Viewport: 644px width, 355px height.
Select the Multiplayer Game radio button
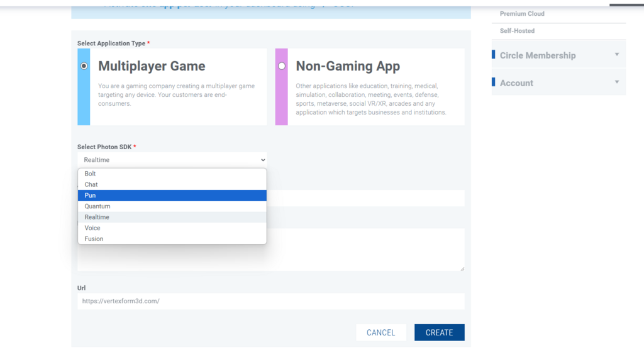84,66
